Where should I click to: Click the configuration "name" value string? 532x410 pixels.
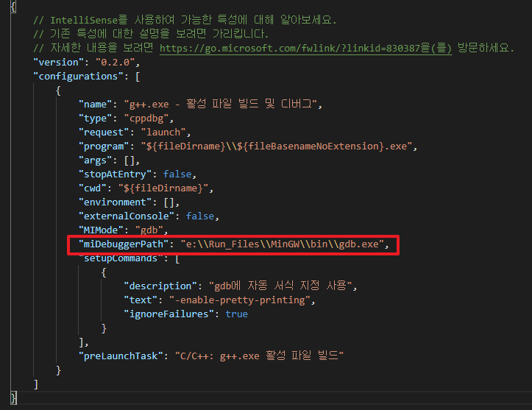[x=221, y=104]
